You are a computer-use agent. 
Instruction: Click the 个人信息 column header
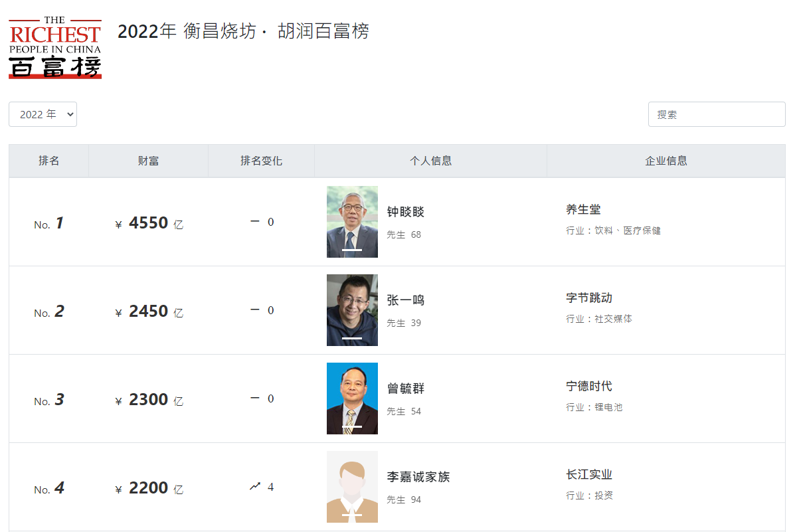click(x=430, y=161)
